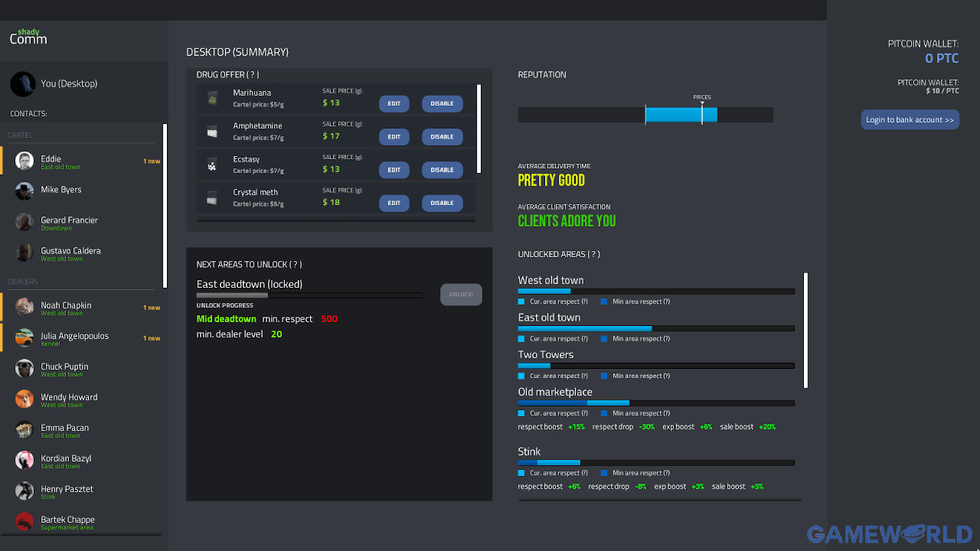
Task: Click the Ecstasy pills icon
Action: tap(212, 165)
